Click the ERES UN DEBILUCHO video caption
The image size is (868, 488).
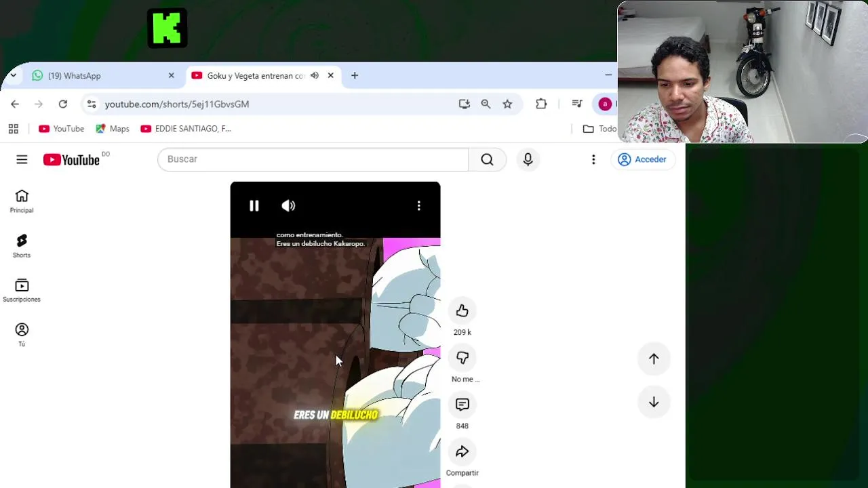(336, 415)
